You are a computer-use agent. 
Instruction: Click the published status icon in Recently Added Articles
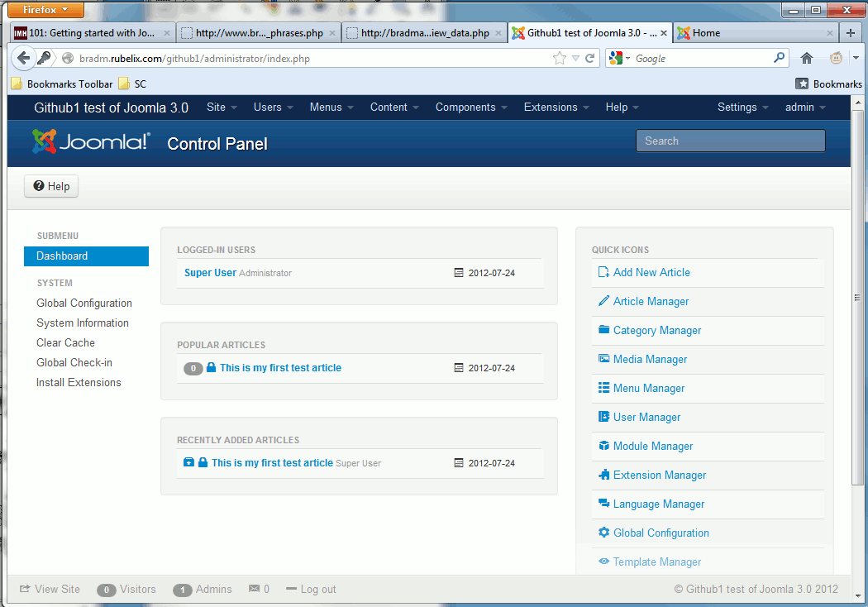point(188,462)
